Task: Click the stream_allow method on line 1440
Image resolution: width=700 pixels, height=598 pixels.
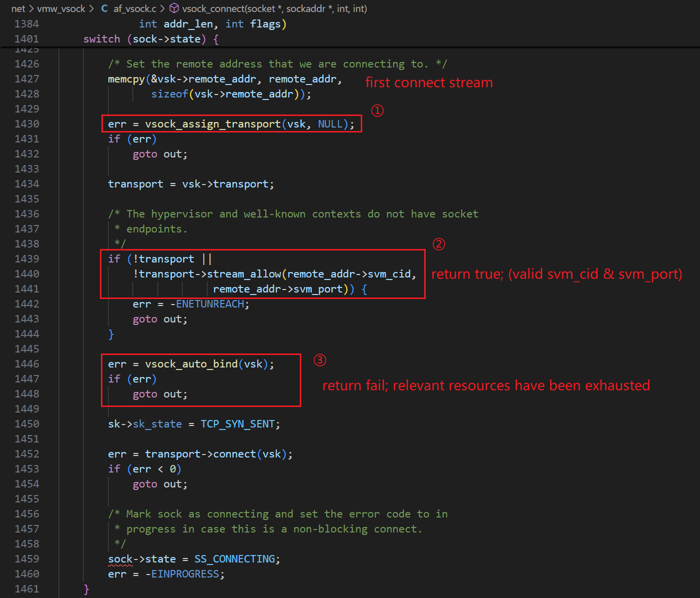Action: point(244,274)
